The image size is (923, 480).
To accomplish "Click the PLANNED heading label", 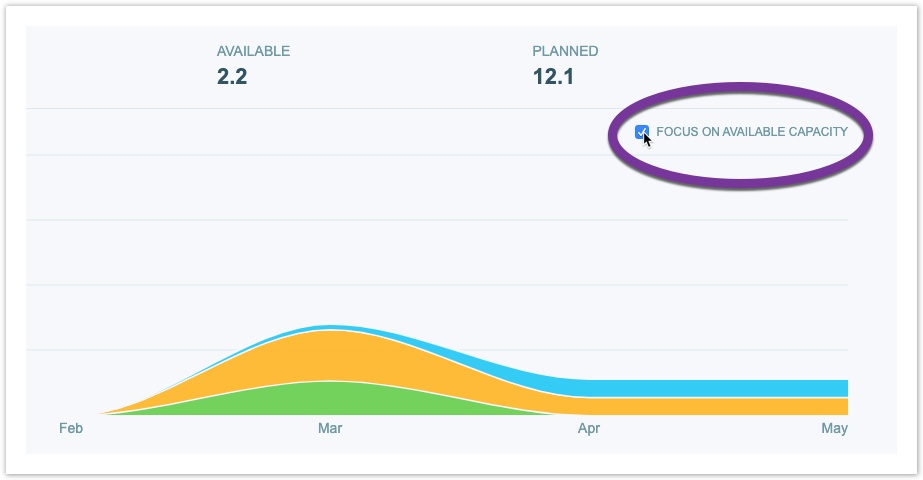I will (565, 51).
